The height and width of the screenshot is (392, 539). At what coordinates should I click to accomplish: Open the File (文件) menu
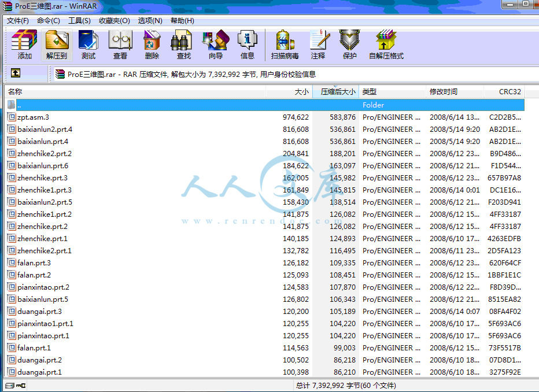[x=17, y=21]
